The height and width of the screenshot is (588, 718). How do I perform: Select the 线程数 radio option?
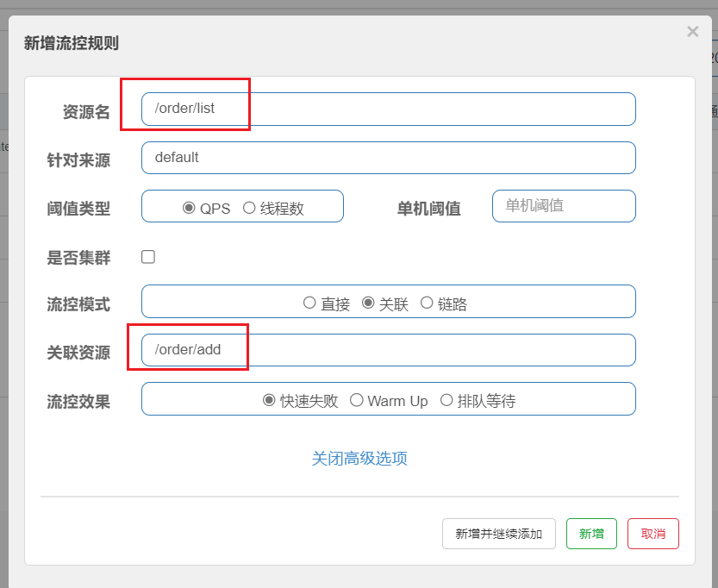point(249,208)
